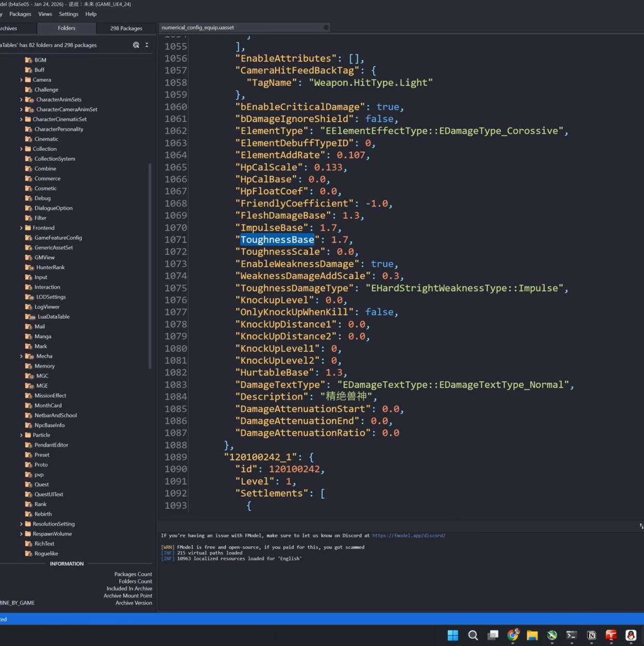Screen dimensions: 644x646
Task: Click the collapse-all arrows icon above folder tree
Action: point(147,45)
